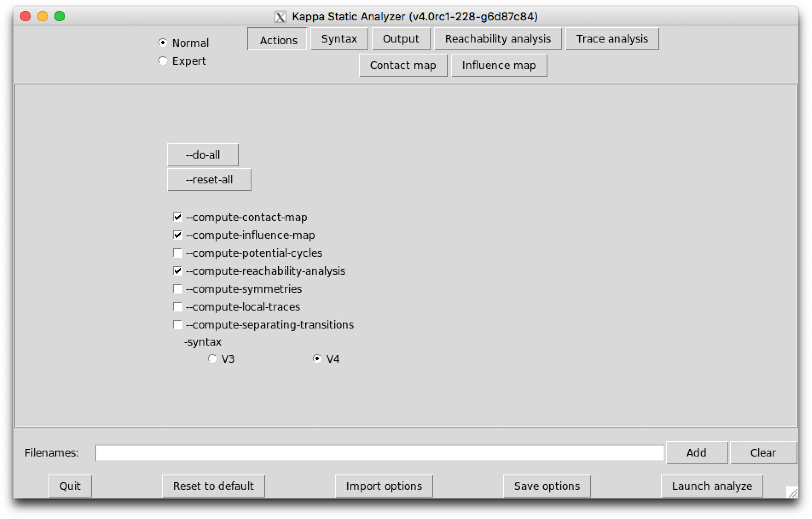Image resolution: width=812 pixels, height=519 pixels.
Task: Quit the Kappa Static Analyzer
Action: tap(70, 486)
